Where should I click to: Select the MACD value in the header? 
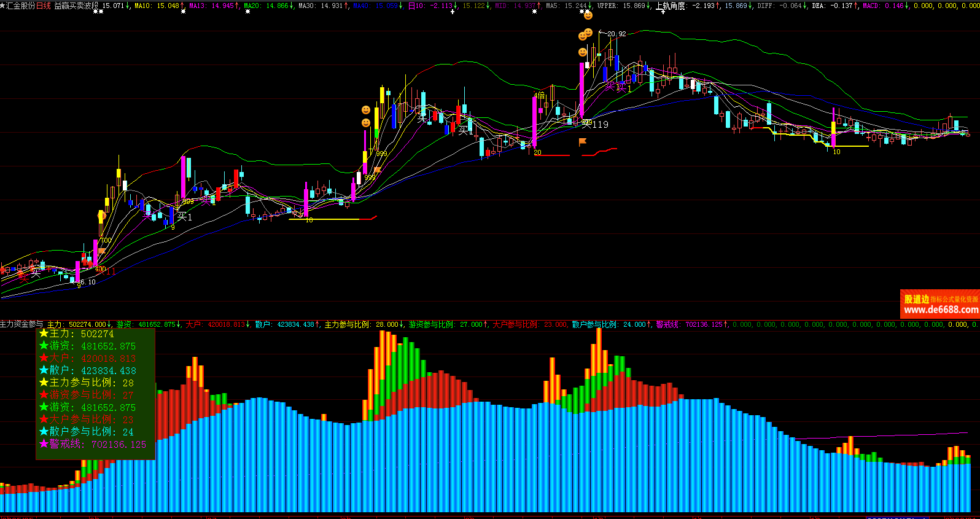884,6
